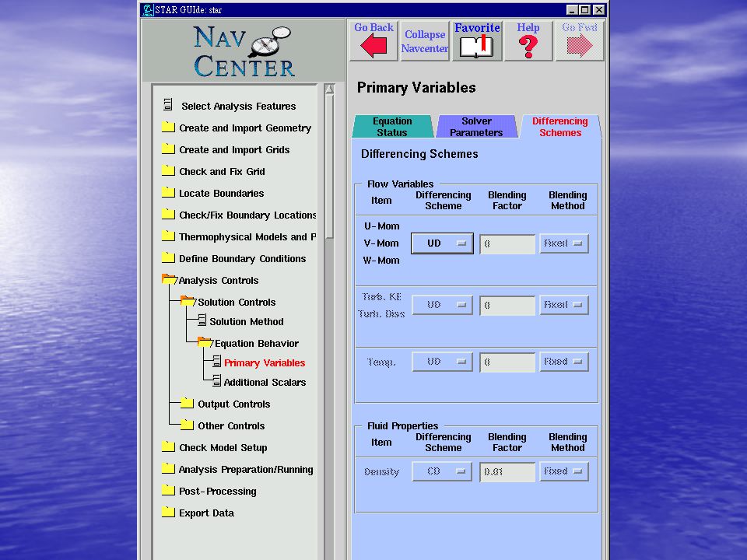Open Density CD differencing scheme dropdown
Image resolution: width=747 pixels, height=560 pixels.
[x=442, y=471]
